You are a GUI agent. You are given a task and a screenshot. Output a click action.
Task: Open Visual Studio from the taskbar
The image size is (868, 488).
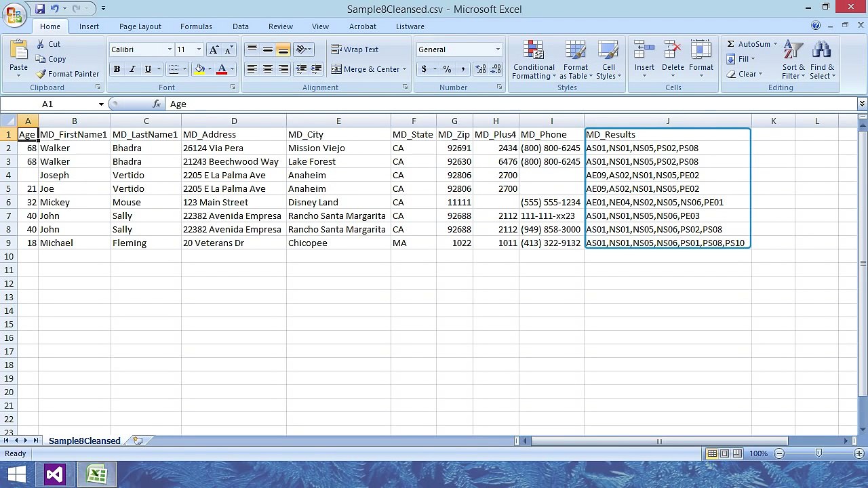pyautogui.click(x=54, y=474)
